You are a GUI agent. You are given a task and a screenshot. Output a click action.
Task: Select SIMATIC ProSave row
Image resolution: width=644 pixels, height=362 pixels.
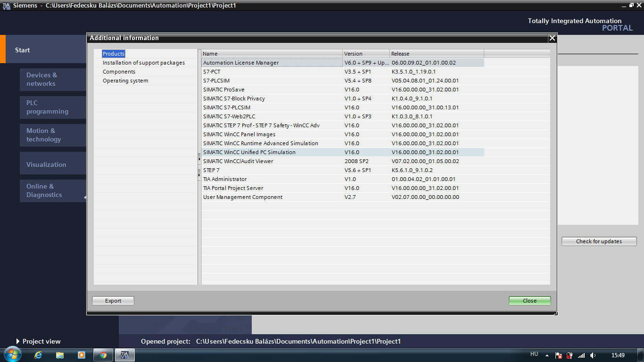click(343, 90)
